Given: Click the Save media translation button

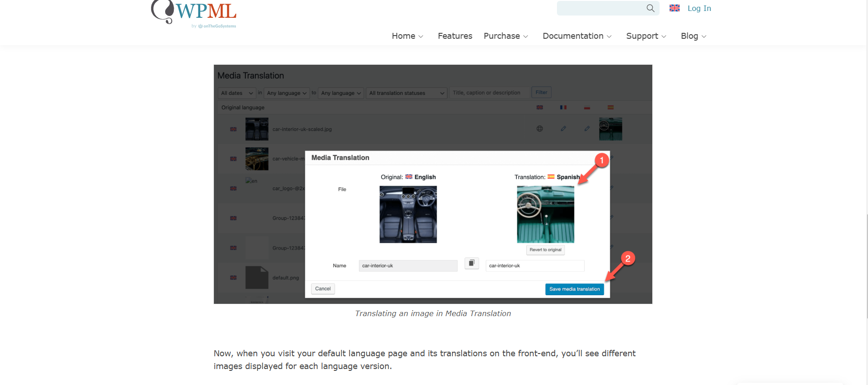Looking at the screenshot, I should pos(575,289).
